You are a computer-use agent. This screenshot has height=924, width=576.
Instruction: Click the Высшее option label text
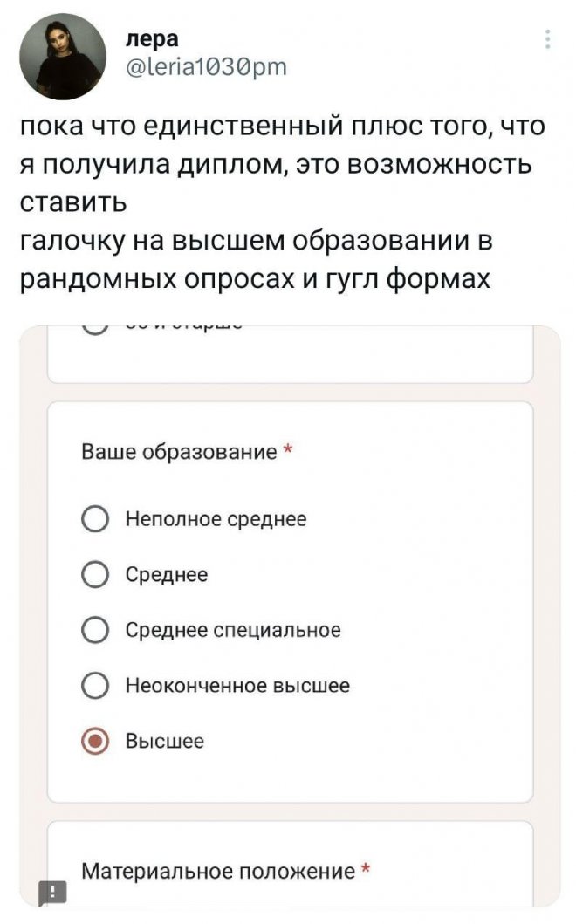coord(165,742)
